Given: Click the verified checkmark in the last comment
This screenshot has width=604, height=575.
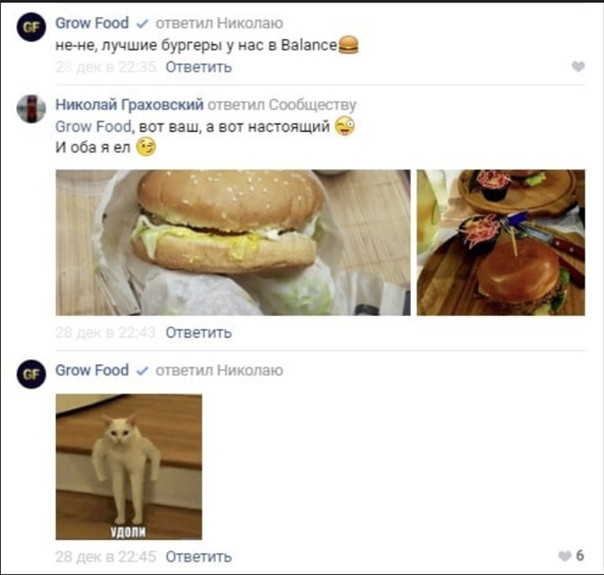Looking at the screenshot, I should (x=142, y=371).
